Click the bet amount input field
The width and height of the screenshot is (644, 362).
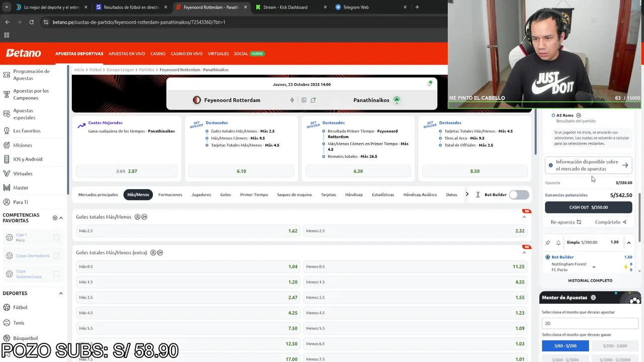coord(590,323)
